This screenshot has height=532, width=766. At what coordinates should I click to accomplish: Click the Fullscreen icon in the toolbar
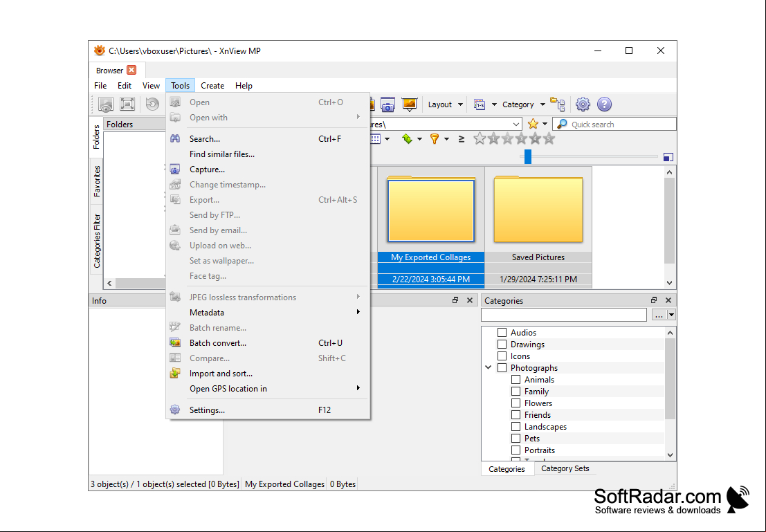coord(127,104)
